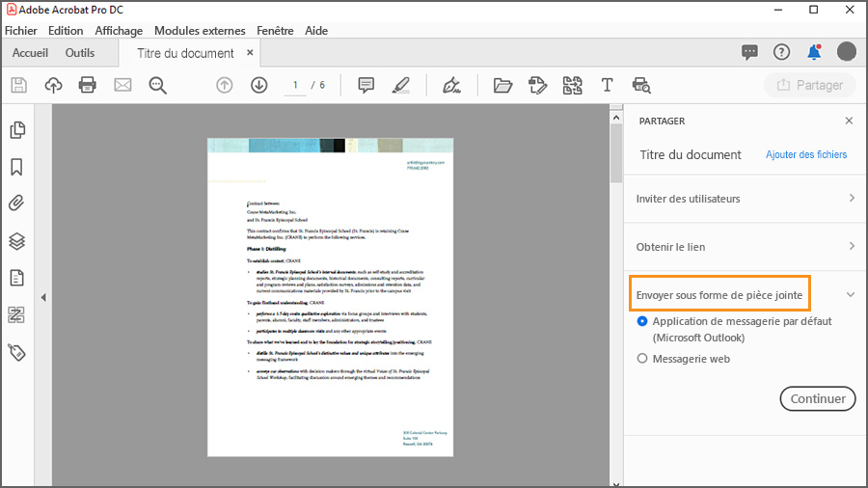Screen dimensions: 868x488
Task: Click the Save file icon
Action: [x=19, y=85]
